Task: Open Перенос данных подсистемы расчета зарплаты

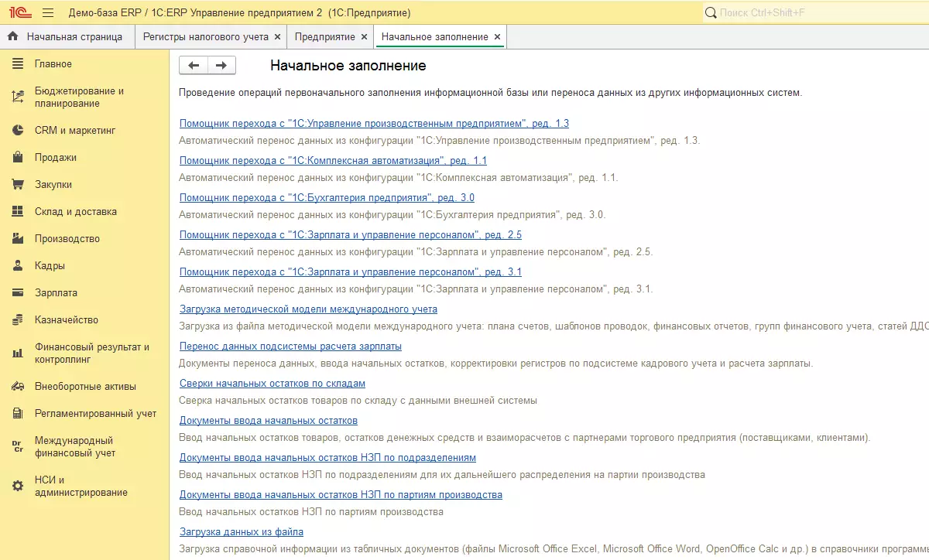Action: coord(290,347)
